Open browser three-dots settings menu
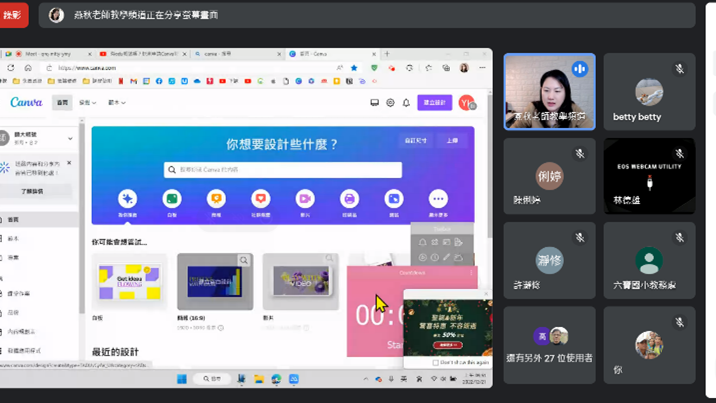This screenshot has width=716, height=403. pos(482,68)
